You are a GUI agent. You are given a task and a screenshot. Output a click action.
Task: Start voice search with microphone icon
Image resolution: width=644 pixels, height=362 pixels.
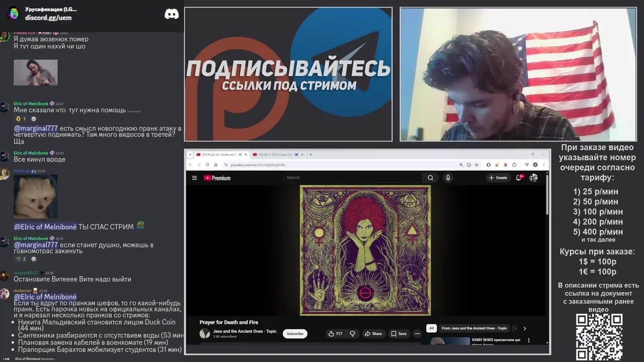coord(448,177)
